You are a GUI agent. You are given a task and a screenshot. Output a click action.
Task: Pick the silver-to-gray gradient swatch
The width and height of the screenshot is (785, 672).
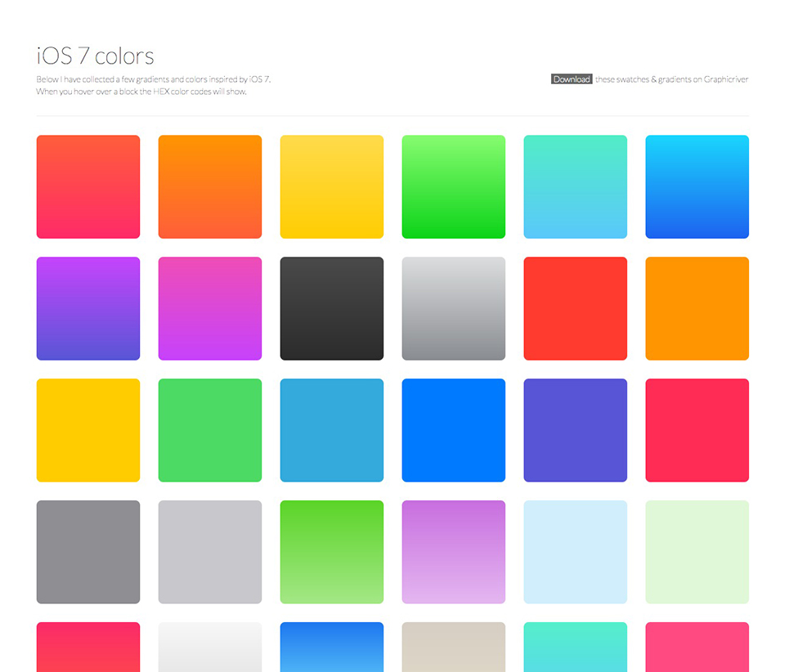point(453,308)
